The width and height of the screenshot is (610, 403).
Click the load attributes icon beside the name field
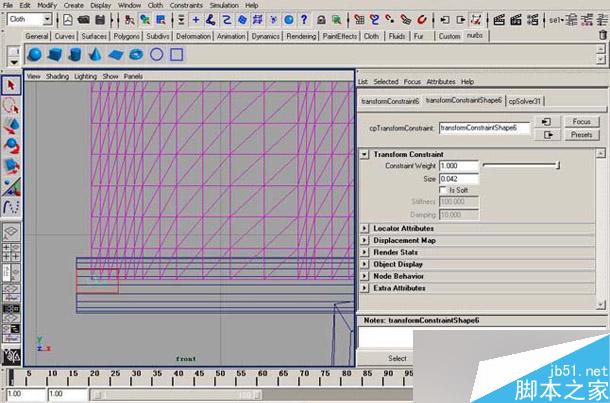tap(547, 122)
